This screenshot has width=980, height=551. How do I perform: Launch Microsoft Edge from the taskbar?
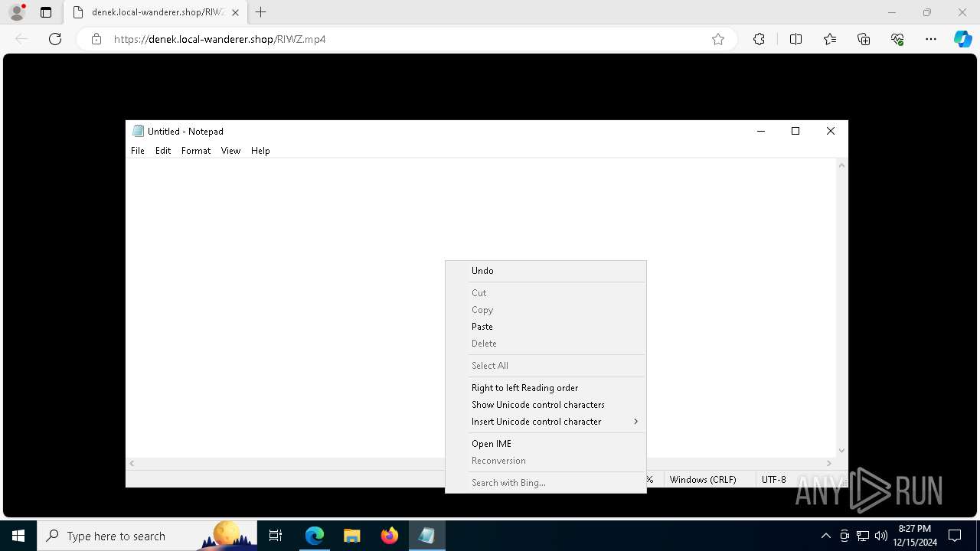315,536
